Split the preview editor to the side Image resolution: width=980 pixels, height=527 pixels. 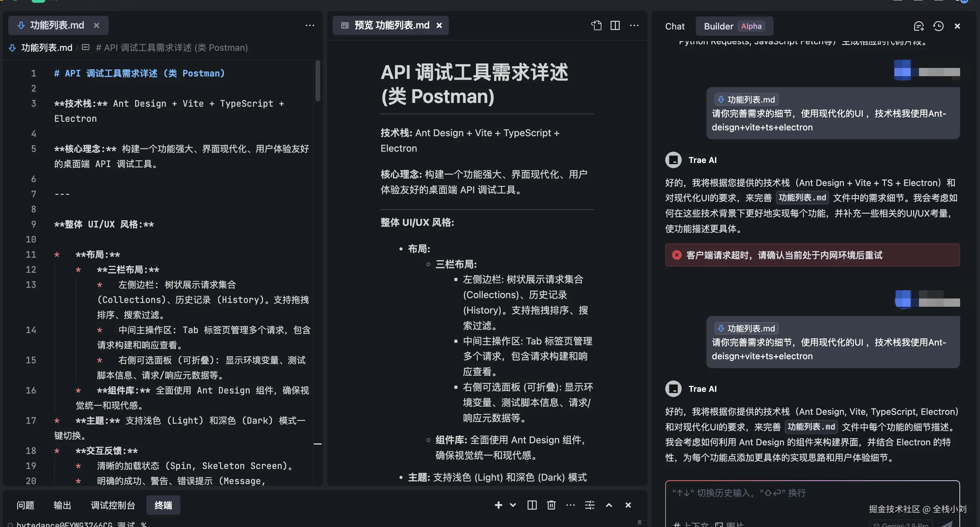pyautogui.click(x=615, y=25)
